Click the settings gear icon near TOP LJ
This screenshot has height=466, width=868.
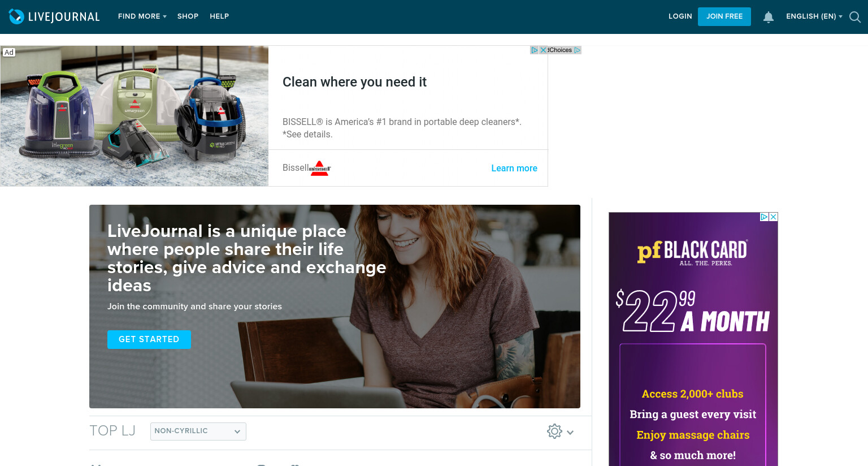(554, 432)
